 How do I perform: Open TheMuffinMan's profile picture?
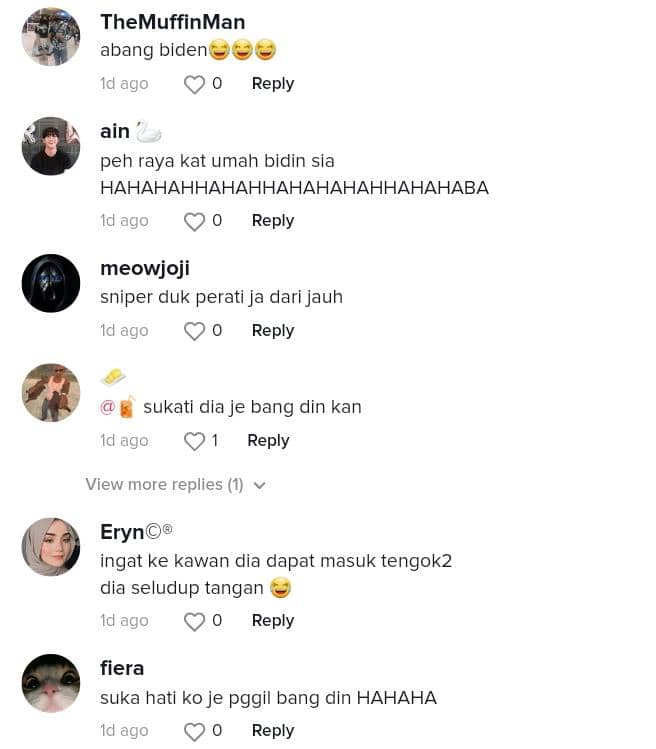[51, 36]
